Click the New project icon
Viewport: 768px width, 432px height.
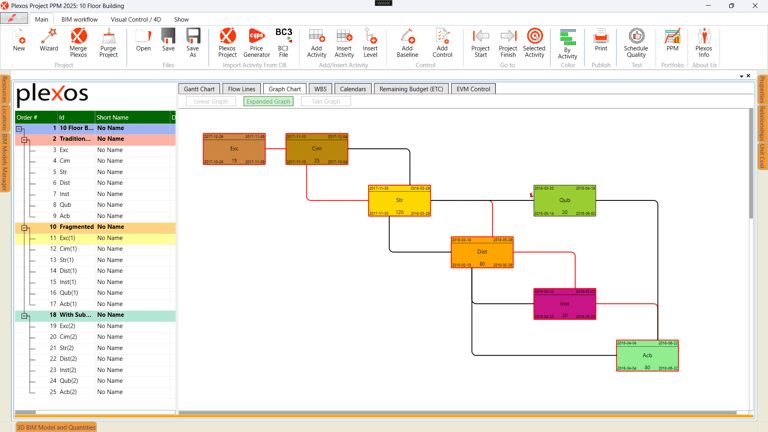19,40
